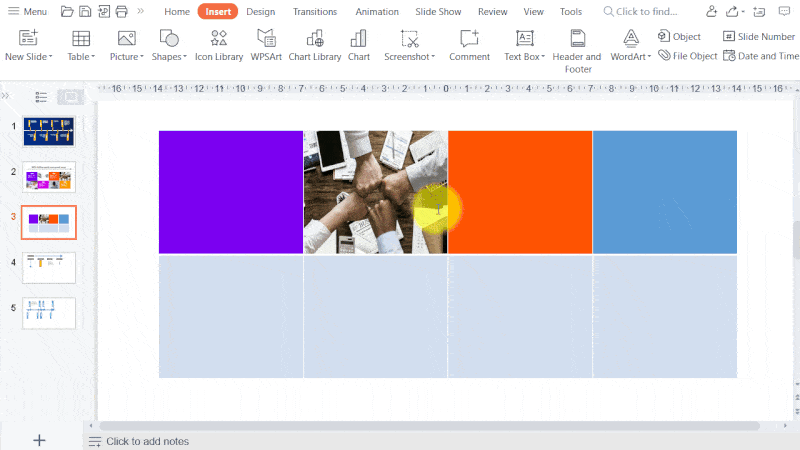Open the Picture dropdown arrow

pyautogui.click(x=142, y=57)
